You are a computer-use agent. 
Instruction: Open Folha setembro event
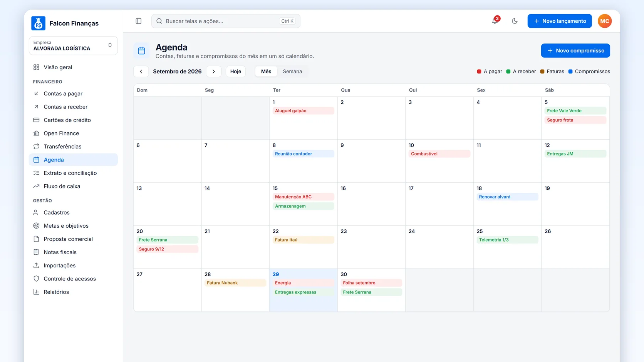point(371,283)
